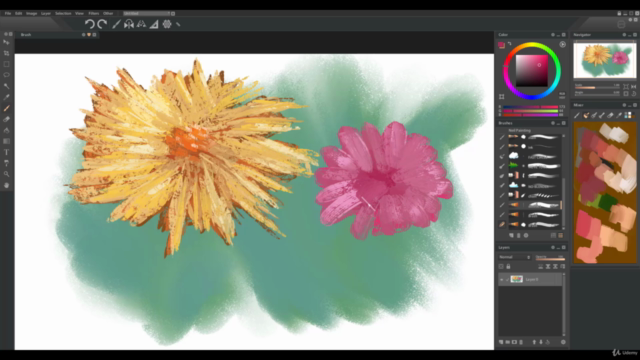Open the layer settings gear at Layers panel bottom
Viewport: 640px width, 360px height.
click(x=563, y=342)
